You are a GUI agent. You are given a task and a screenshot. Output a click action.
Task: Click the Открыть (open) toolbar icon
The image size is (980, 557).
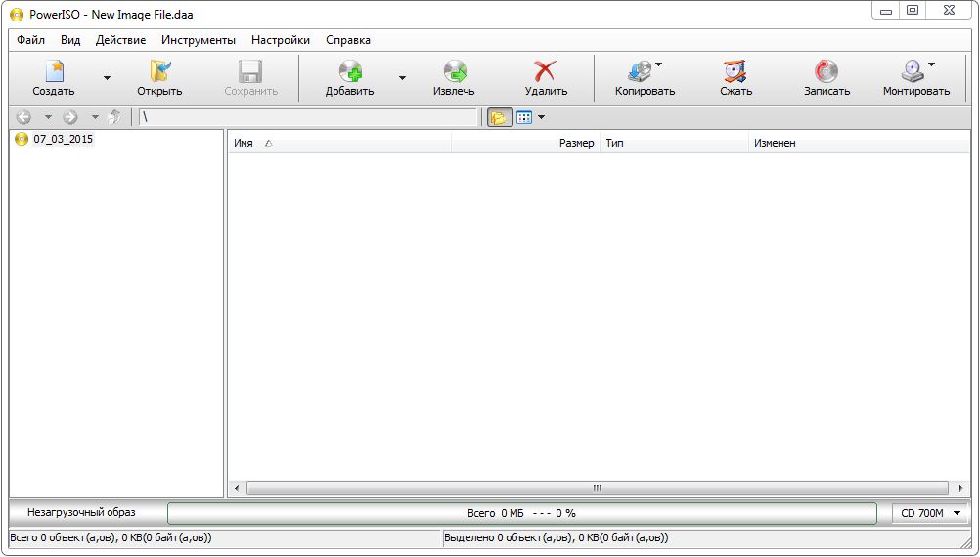coord(160,71)
